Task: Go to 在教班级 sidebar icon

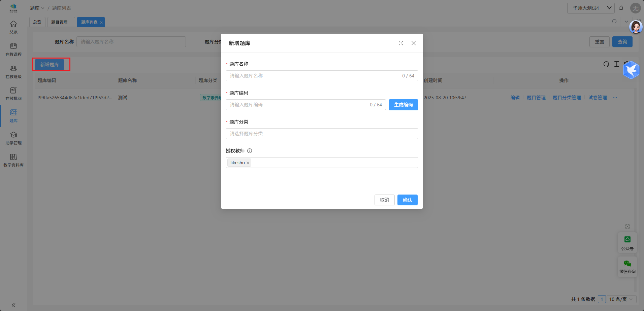Action: point(13,72)
